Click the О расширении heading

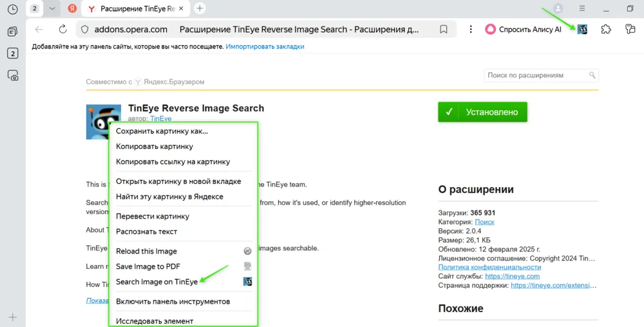pyautogui.click(x=476, y=189)
